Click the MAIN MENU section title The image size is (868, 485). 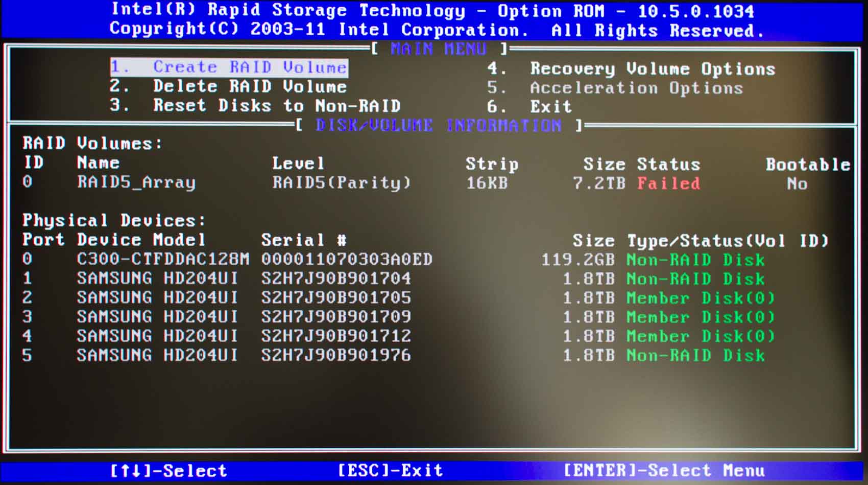pos(439,49)
